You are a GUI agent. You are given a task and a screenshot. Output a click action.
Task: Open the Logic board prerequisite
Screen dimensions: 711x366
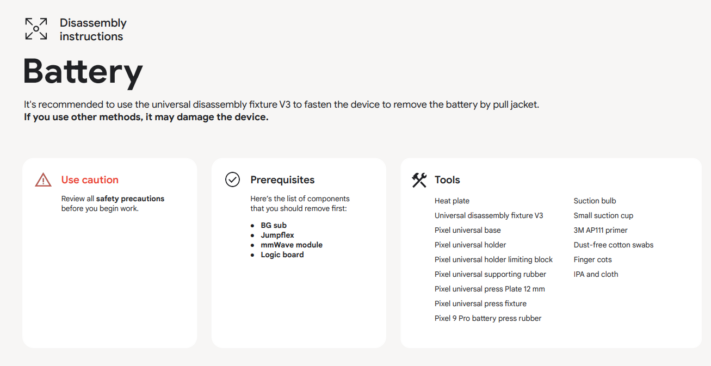pos(282,255)
